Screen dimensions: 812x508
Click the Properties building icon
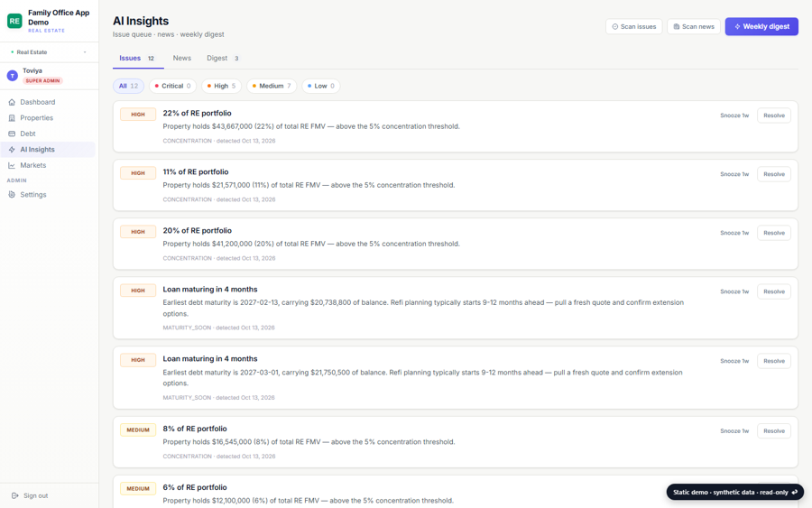(x=12, y=118)
